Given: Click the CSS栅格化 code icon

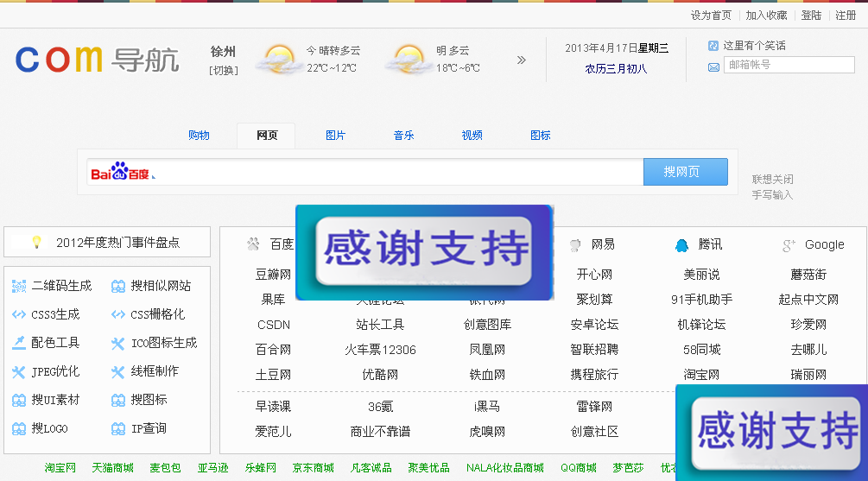Looking at the screenshot, I should click(118, 314).
